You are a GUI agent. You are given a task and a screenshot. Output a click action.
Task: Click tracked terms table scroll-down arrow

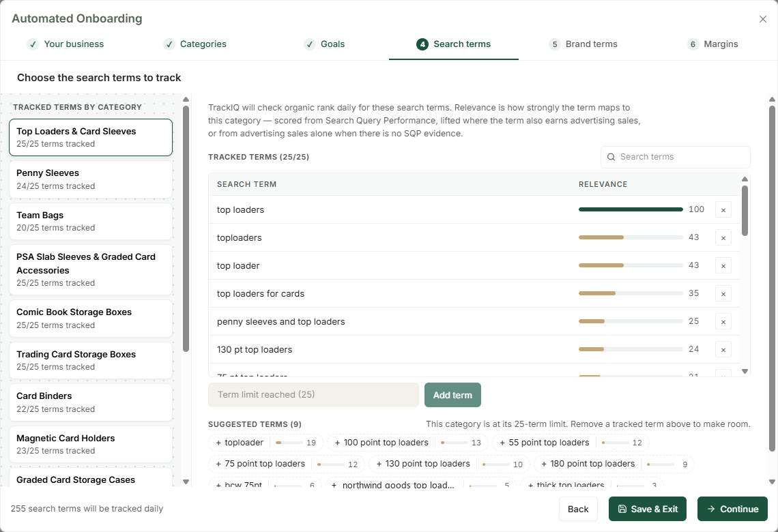(745, 371)
